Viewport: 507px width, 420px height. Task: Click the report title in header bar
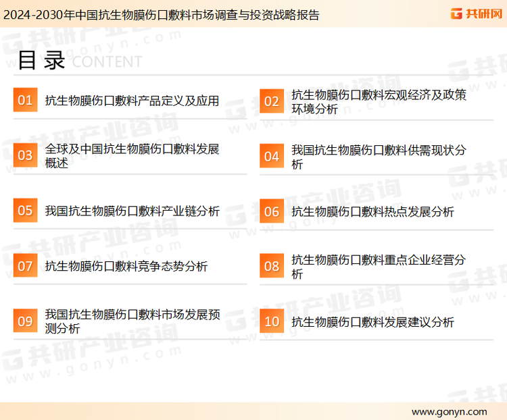[161, 14]
